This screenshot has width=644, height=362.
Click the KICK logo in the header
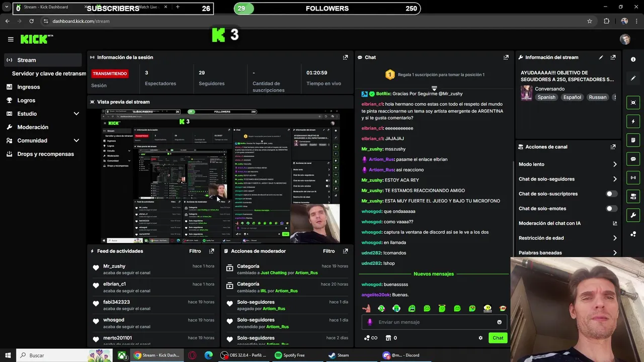pyautogui.click(x=36, y=39)
